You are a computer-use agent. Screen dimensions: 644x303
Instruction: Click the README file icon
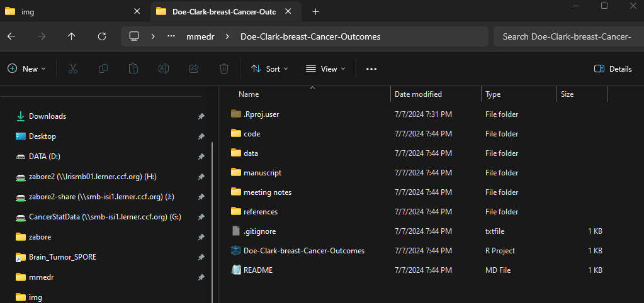[235, 270]
